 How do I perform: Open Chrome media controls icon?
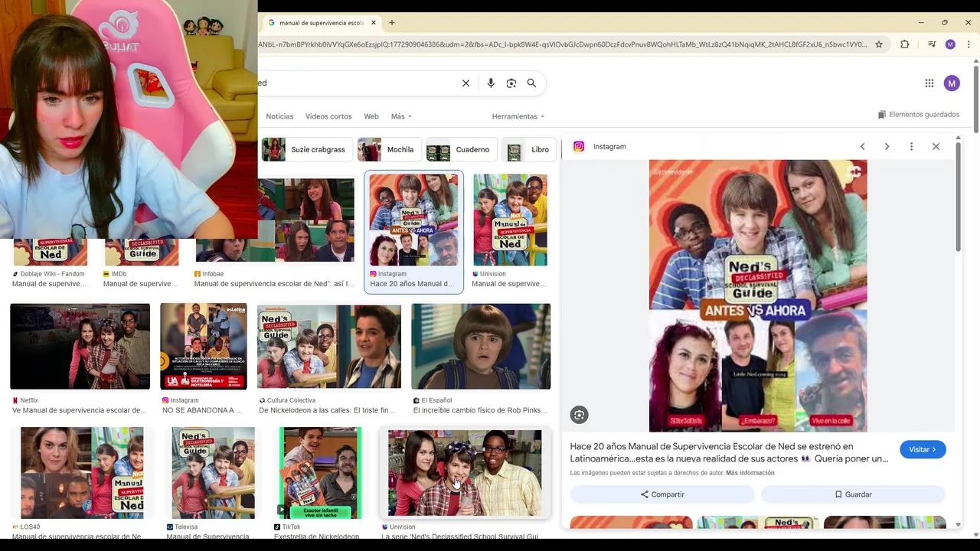click(932, 44)
